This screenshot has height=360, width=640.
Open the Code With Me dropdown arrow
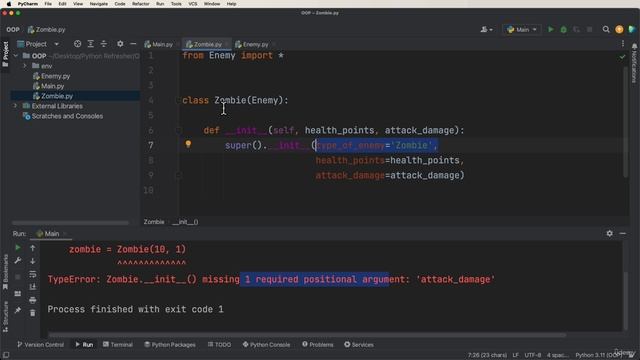click(x=491, y=30)
